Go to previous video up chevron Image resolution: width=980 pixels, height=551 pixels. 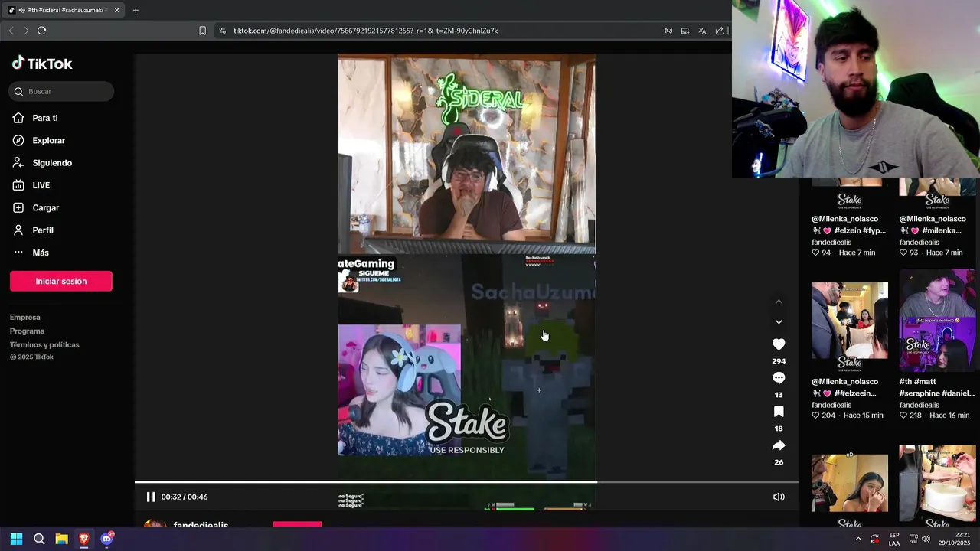(x=779, y=302)
